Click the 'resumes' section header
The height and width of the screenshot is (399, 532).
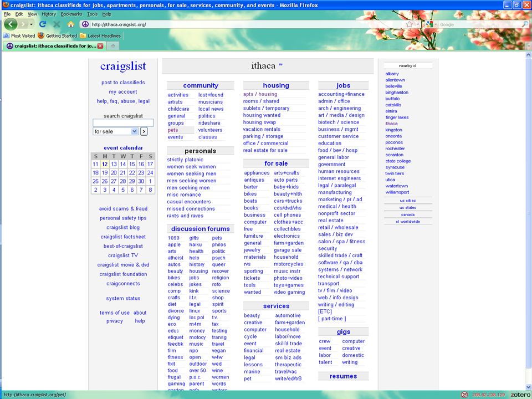tap(343, 376)
